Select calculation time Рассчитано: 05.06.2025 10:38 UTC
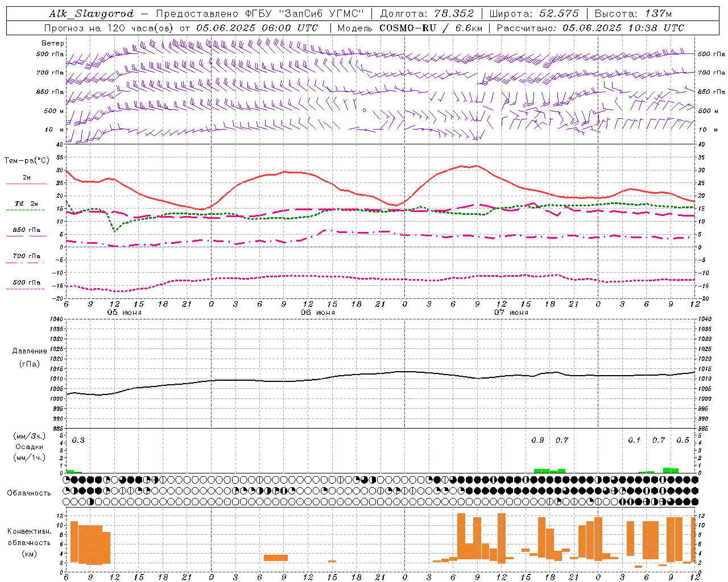Image resolution: width=728 pixels, height=582 pixels. pyautogui.click(x=590, y=28)
